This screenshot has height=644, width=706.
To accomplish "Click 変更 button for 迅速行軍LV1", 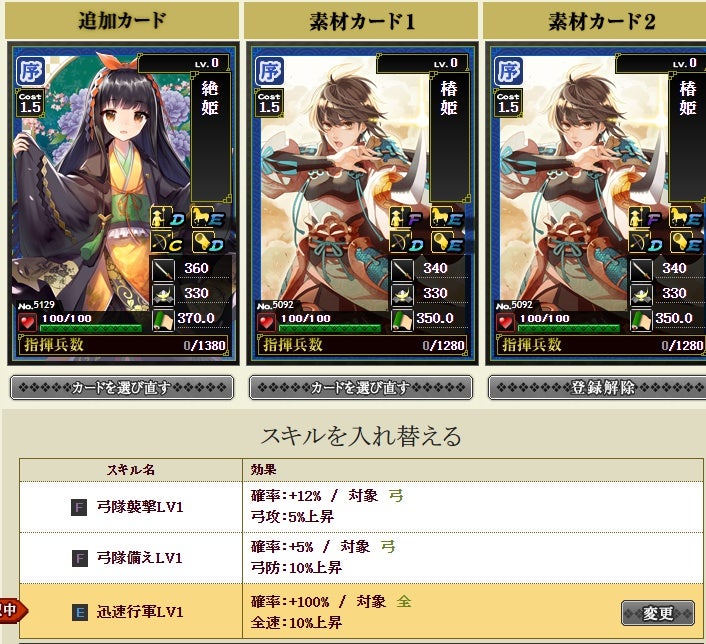I will (x=657, y=613).
